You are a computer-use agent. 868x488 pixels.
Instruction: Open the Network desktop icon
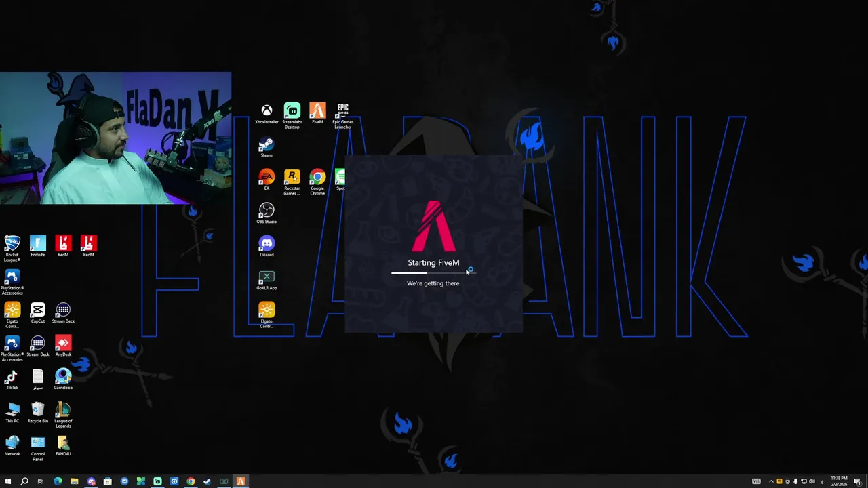12,445
